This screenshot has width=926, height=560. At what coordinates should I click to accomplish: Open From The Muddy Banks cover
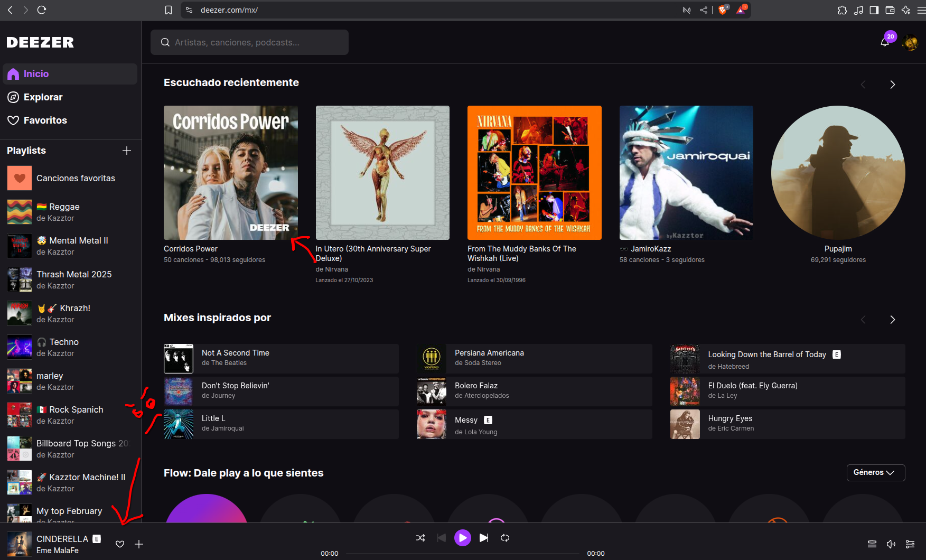(535, 173)
